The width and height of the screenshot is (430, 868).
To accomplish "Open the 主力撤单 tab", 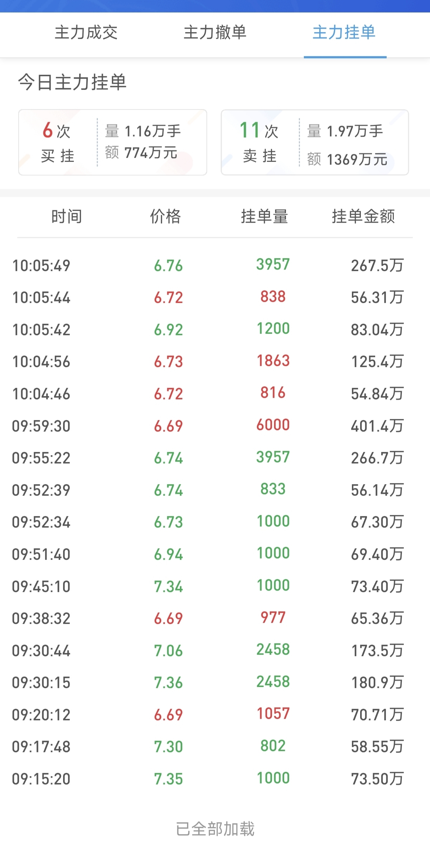I will coord(215,33).
